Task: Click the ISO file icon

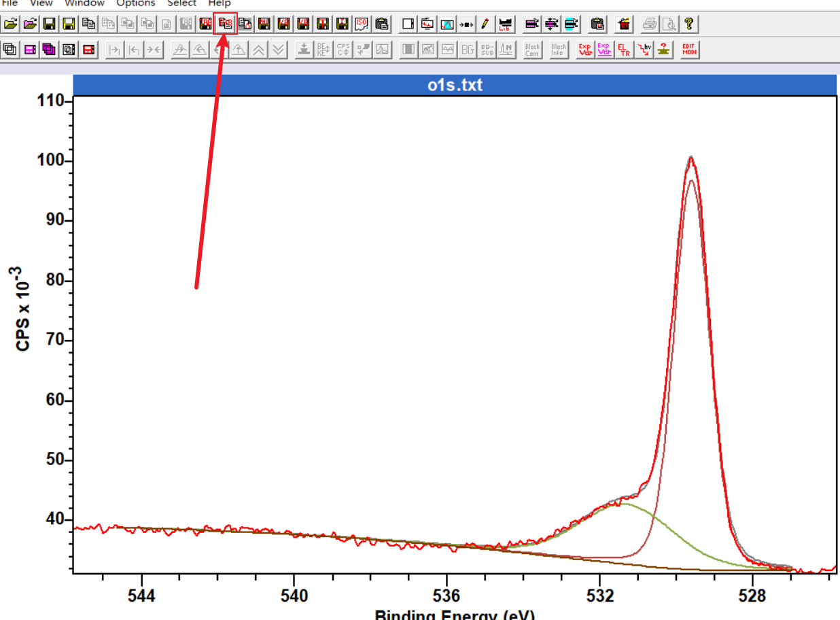Action: pyautogui.click(x=361, y=24)
